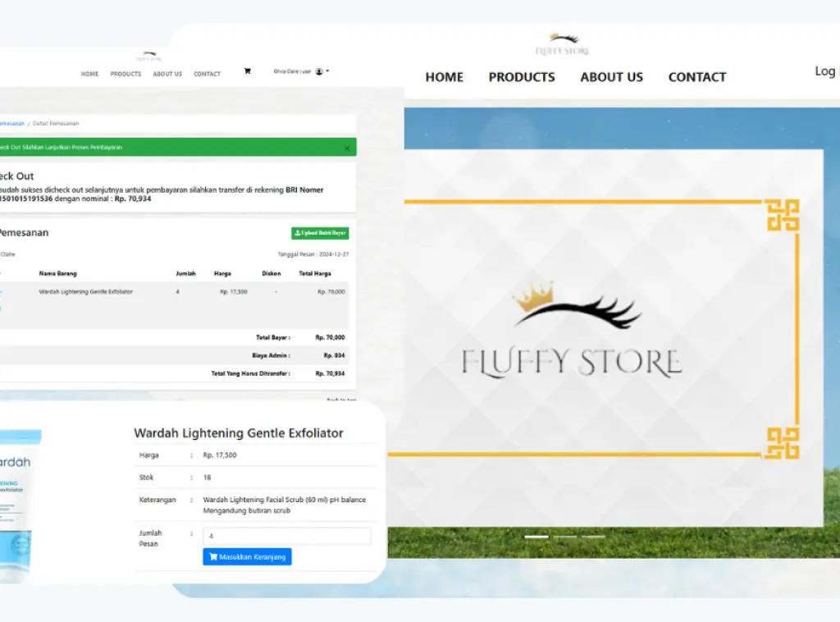
Task: Dismiss the green checkout success alert
Action: [347, 147]
